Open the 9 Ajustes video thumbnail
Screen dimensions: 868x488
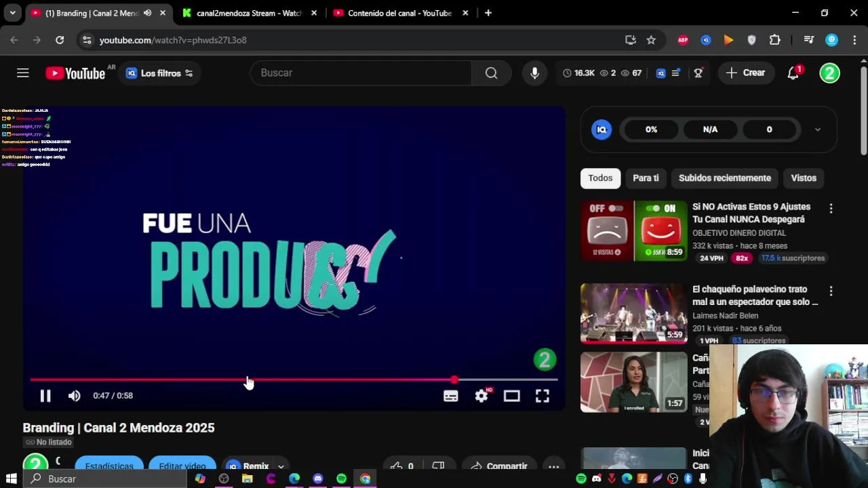point(633,230)
